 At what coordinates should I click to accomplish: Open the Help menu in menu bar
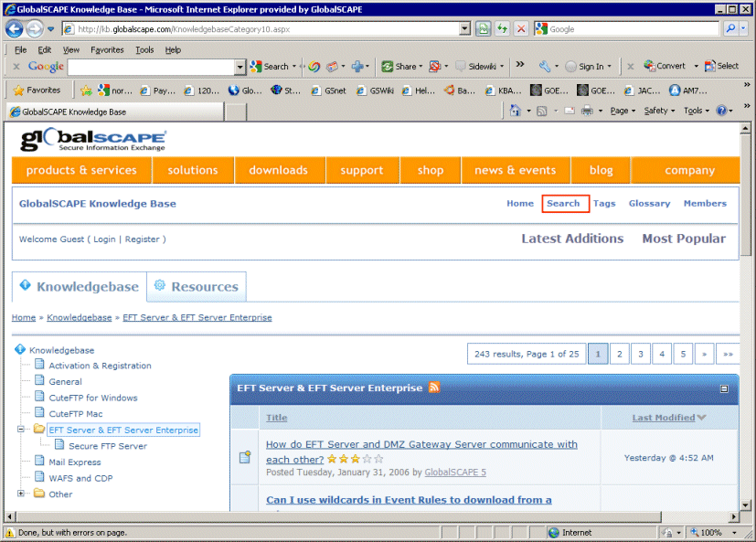click(173, 49)
